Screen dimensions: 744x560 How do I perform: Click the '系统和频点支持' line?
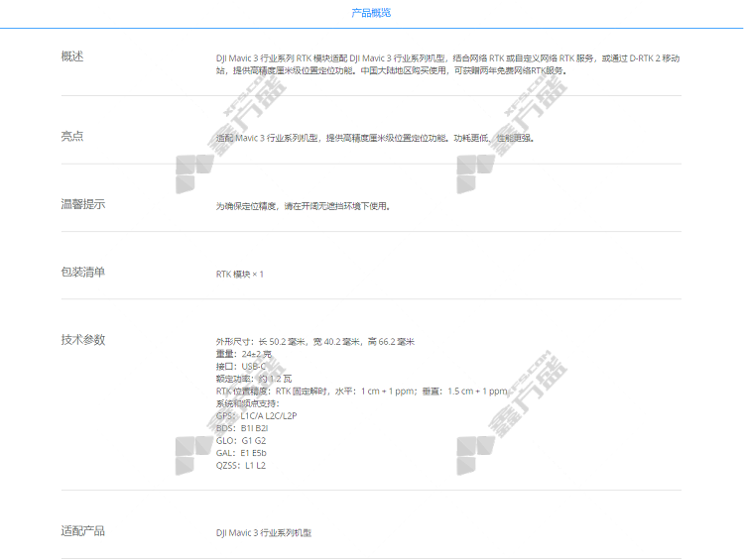(248, 403)
